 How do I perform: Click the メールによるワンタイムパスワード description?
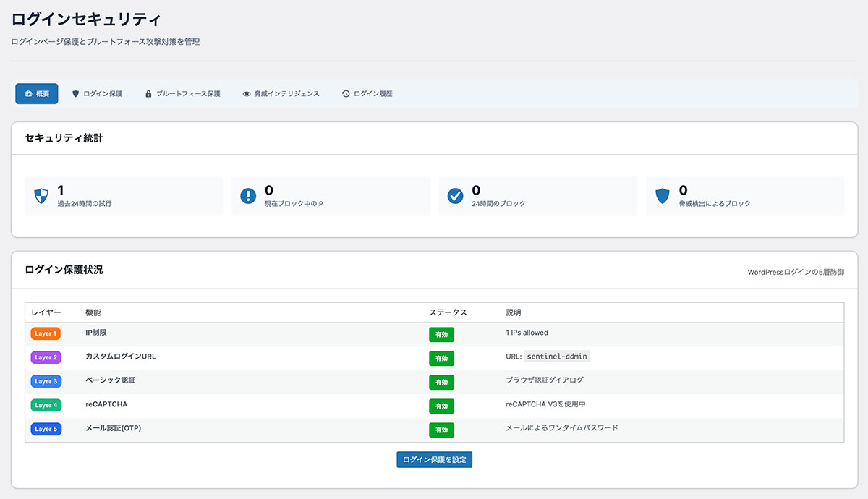pos(562,428)
